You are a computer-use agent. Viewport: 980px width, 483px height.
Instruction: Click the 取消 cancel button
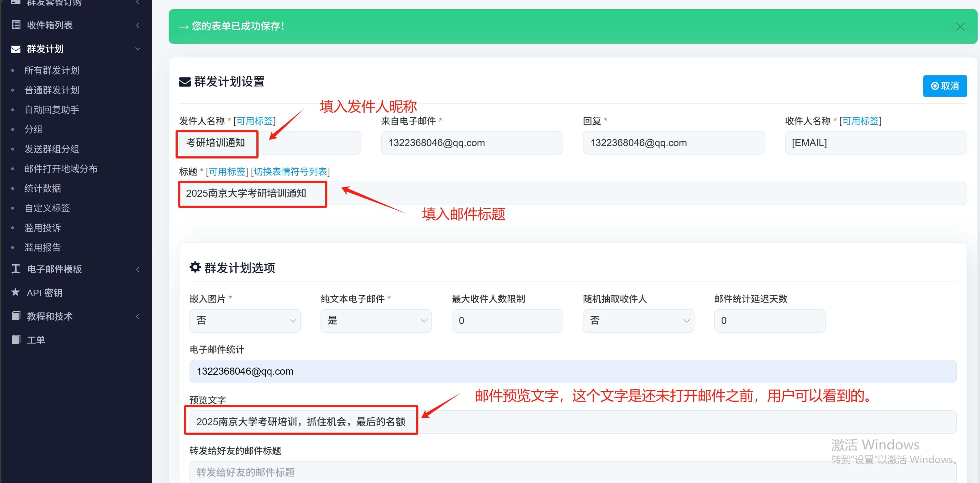(945, 86)
